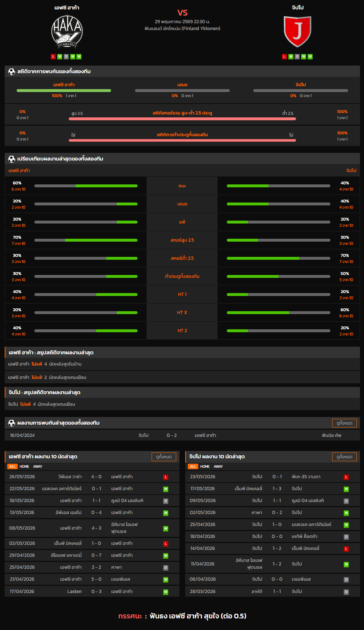Image resolution: width=364 pixels, height=630 pixels.
Task: Click L result badge on 26/05/2026 row
Action: pyautogui.click(x=166, y=477)
